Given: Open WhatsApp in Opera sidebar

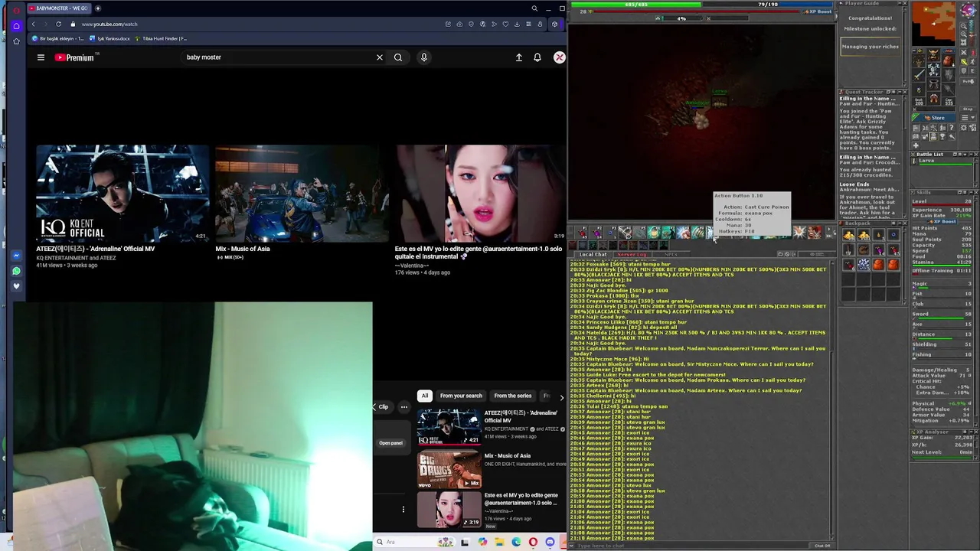Looking at the screenshot, I should 16,271.
